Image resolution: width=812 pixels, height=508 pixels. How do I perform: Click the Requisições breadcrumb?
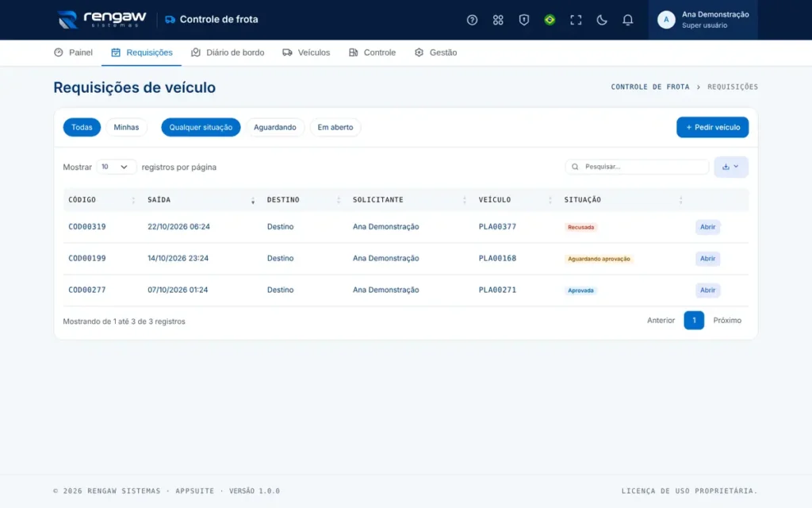click(732, 87)
